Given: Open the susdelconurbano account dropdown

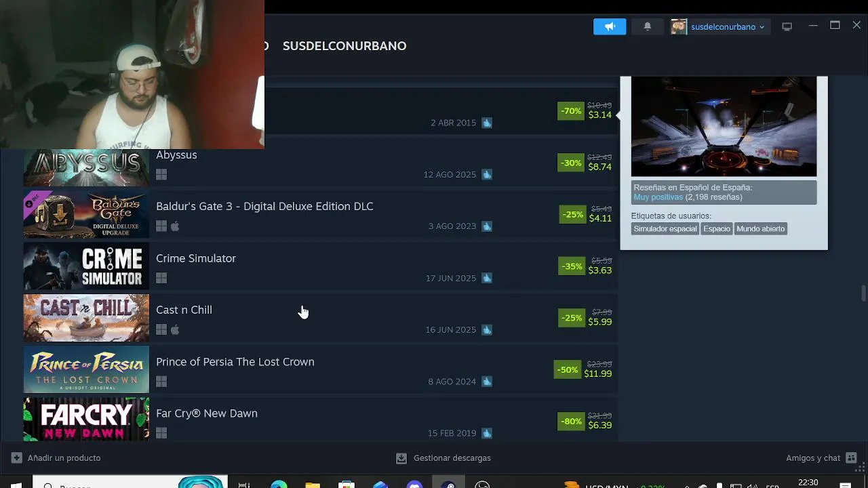Looking at the screenshot, I should pyautogui.click(x=727, y=27).
